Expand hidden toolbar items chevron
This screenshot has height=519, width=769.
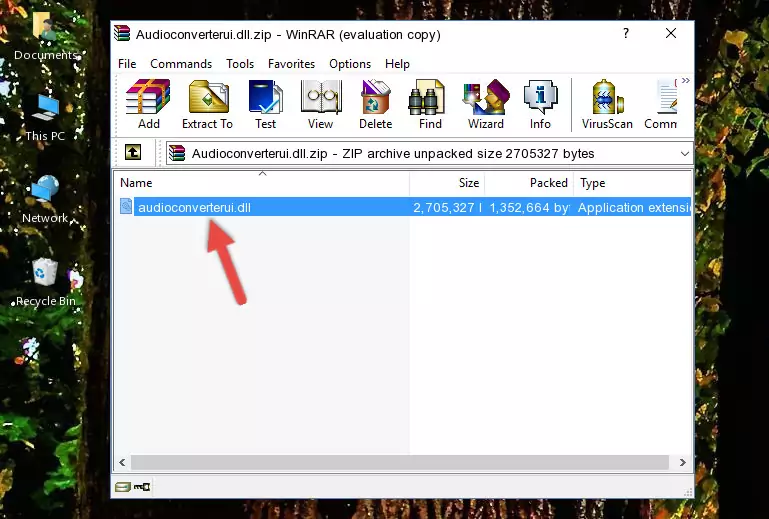tap(686, 80)
